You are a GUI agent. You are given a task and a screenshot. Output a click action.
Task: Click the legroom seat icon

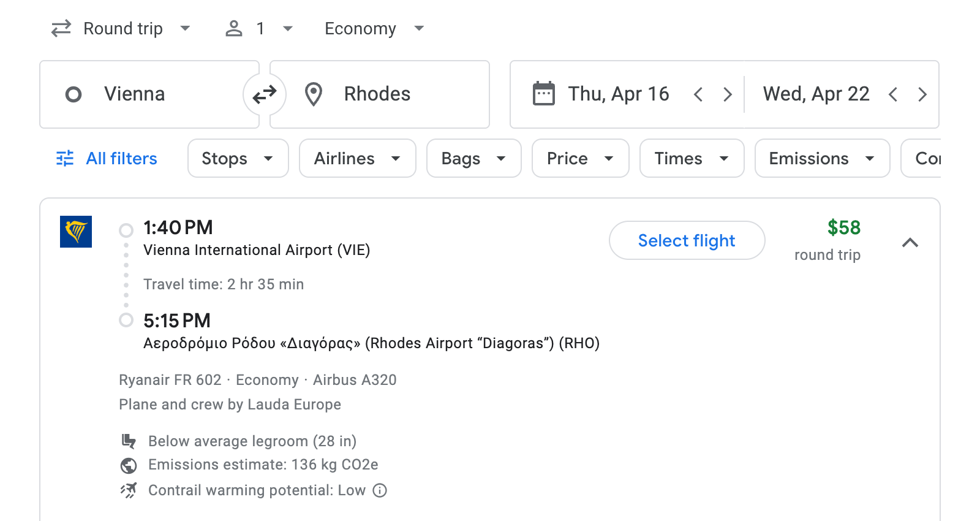click(129, 440)
